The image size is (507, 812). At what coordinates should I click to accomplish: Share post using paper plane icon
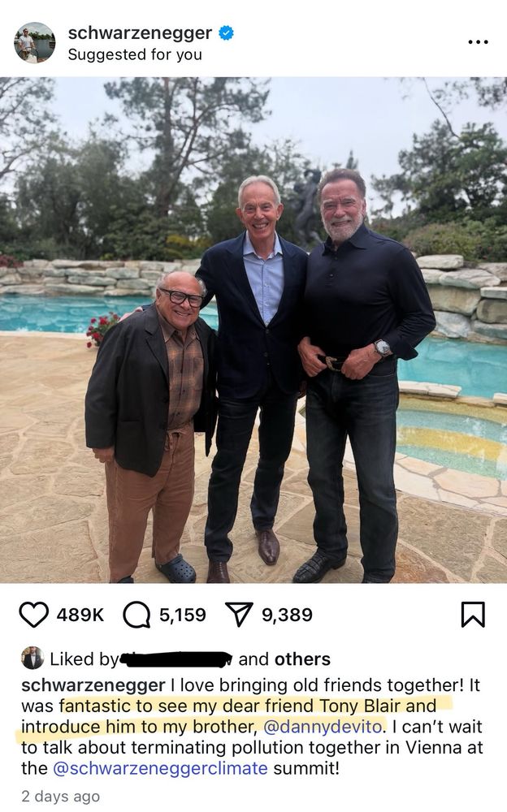pyautogui.click(x=239, y=615)
